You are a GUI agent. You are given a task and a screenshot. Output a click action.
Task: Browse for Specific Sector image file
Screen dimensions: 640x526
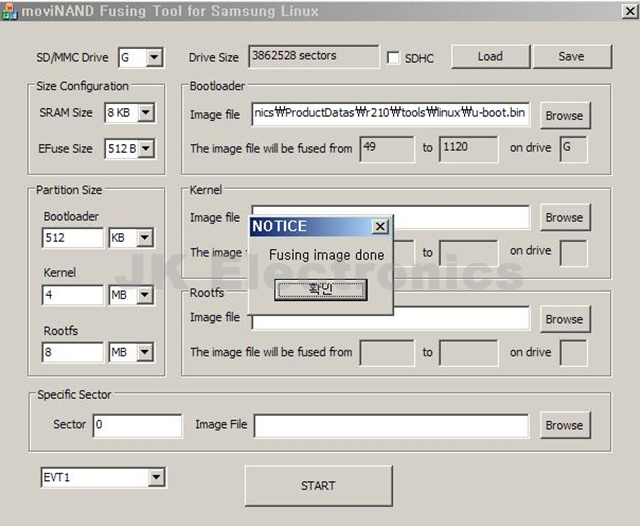point(565,425)
